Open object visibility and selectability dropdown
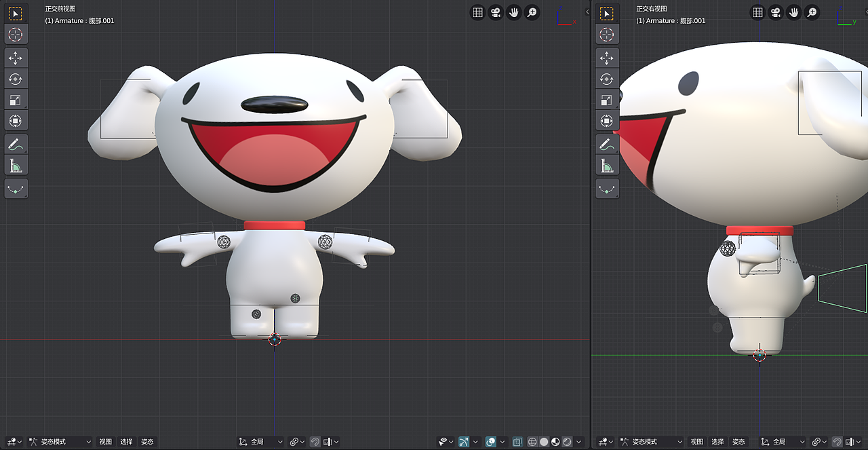Viewport: 868px width, 450px height. (x=446, y=442)
